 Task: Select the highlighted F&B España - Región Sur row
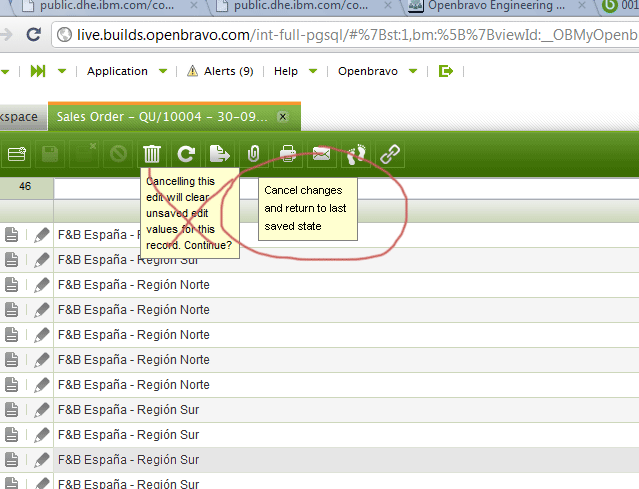tap(320, 460)
